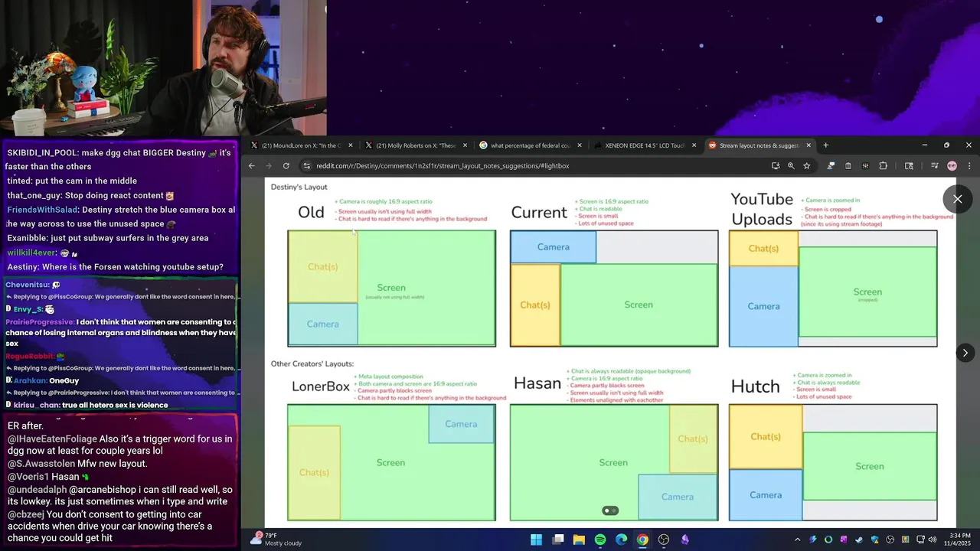Close the Stream layout notes tab

[x=808, y=145]
